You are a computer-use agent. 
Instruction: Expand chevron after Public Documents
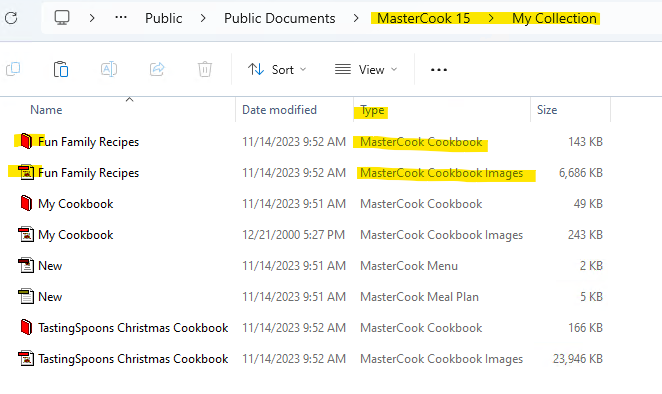point(356,18)
